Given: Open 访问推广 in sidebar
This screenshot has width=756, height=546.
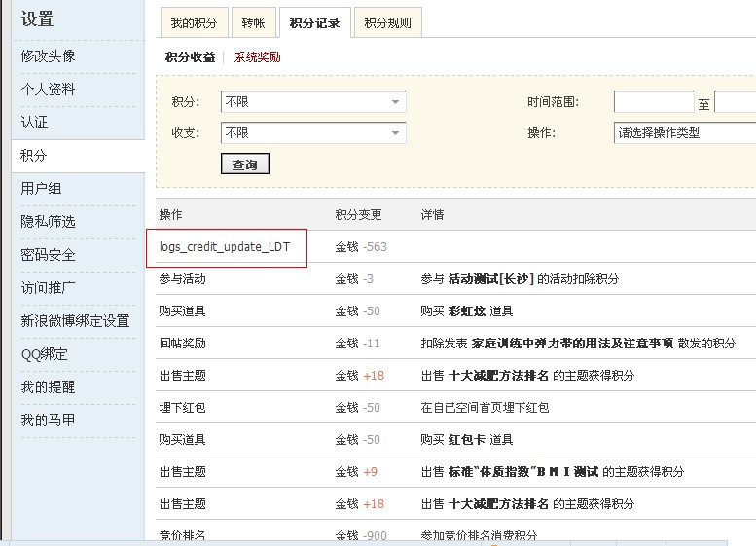Looking at the screenshot, I should coord(49,288).
